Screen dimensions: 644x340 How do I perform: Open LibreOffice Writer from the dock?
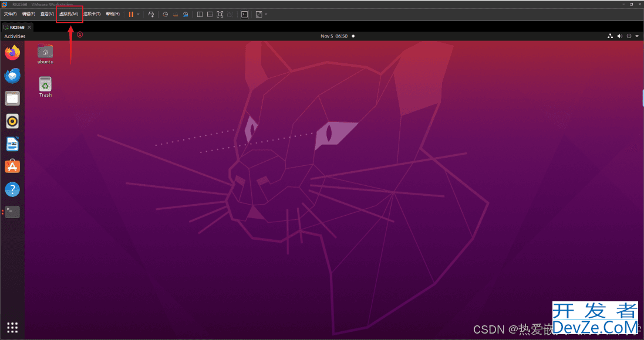[12, 144]
